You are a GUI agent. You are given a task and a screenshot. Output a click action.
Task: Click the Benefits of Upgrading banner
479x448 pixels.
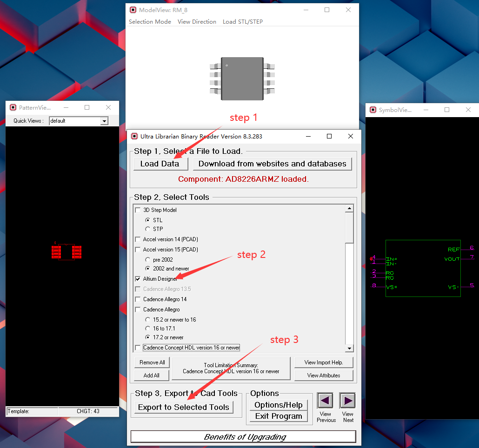point(244,437)
